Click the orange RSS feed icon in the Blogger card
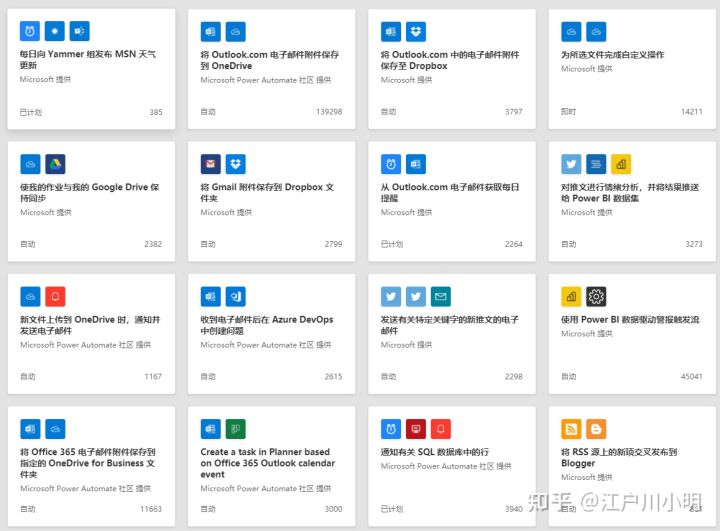Viewport: 720px width, 531px height. click(x=571, y=429)
